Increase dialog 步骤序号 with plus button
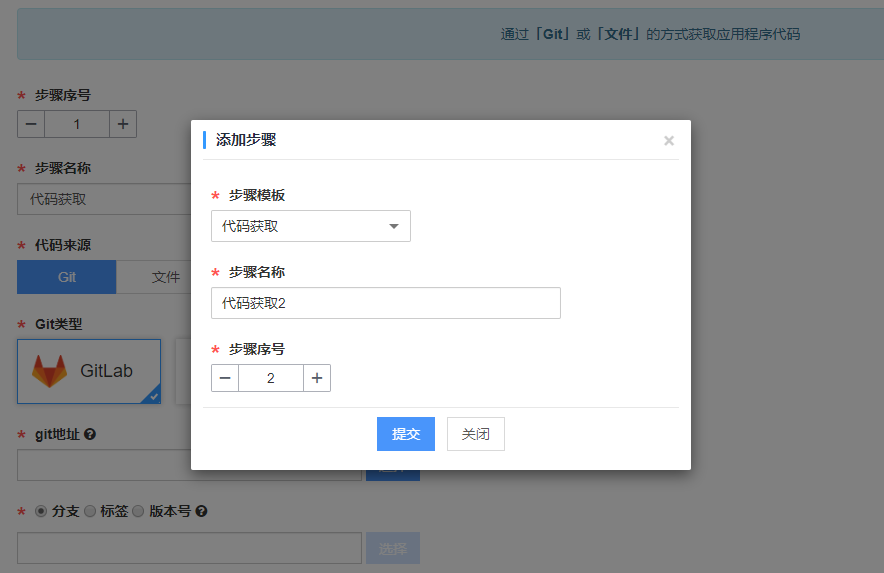Screen dimensions: 884x573 pos(317,378)
